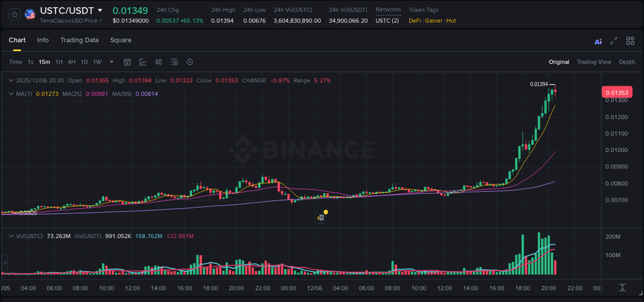Image resolution: width=644 pixels, height=302 pixels.
Task: Favorite USTC/USDT with the star icon
Action: (x=14, y=14)
